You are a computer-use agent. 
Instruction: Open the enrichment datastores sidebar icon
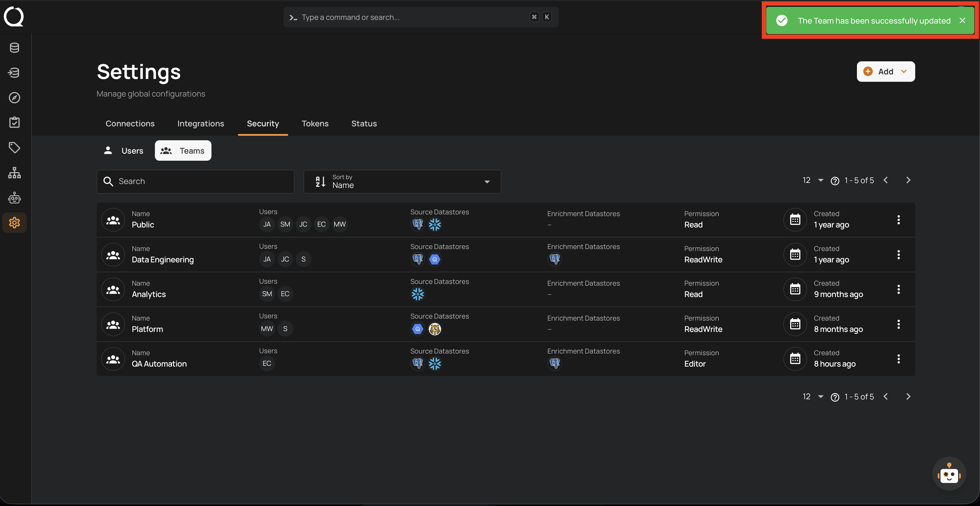click(14, 73)
